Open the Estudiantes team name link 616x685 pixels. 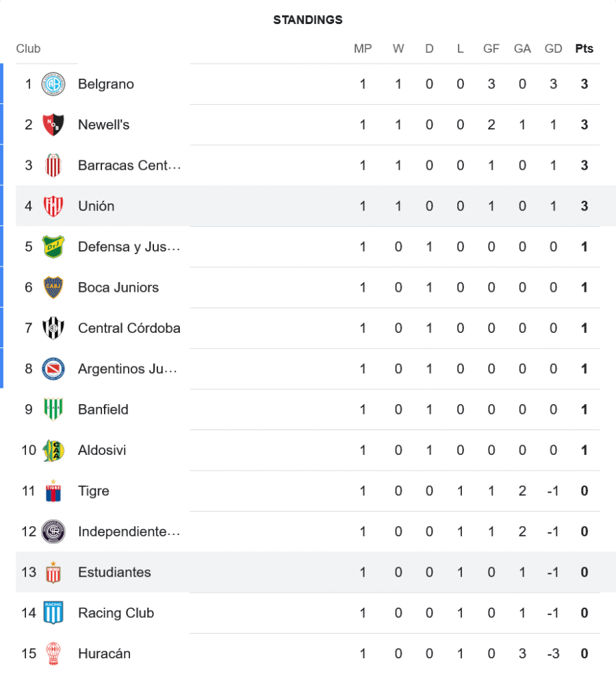click(x=114, y=572)
